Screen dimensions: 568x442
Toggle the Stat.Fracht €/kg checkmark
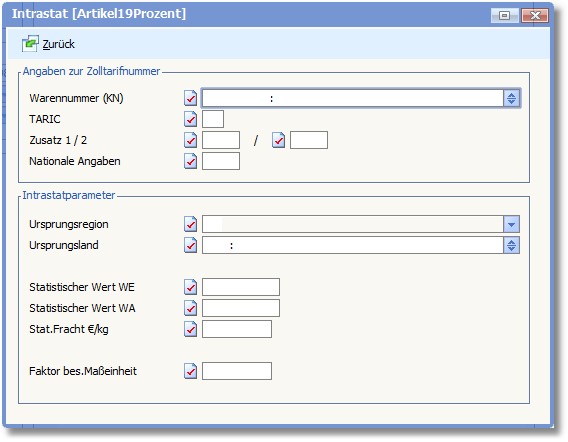point(191,329)
